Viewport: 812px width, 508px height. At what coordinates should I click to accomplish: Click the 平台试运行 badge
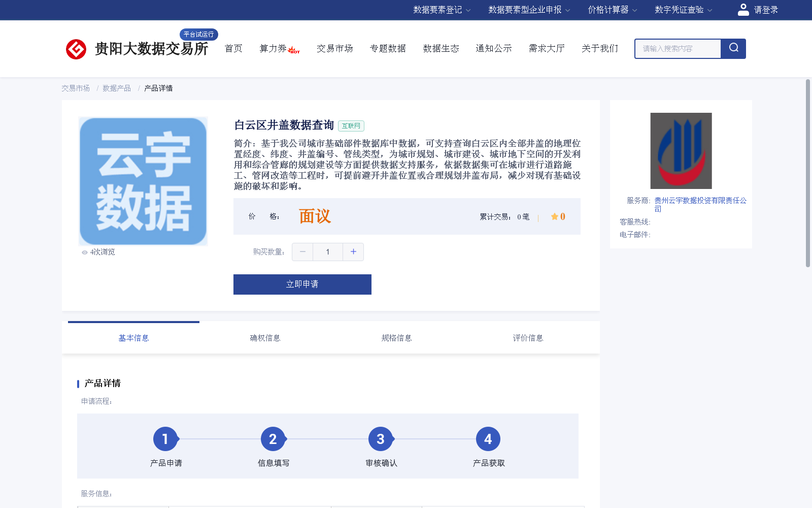(x=199, y=34)
